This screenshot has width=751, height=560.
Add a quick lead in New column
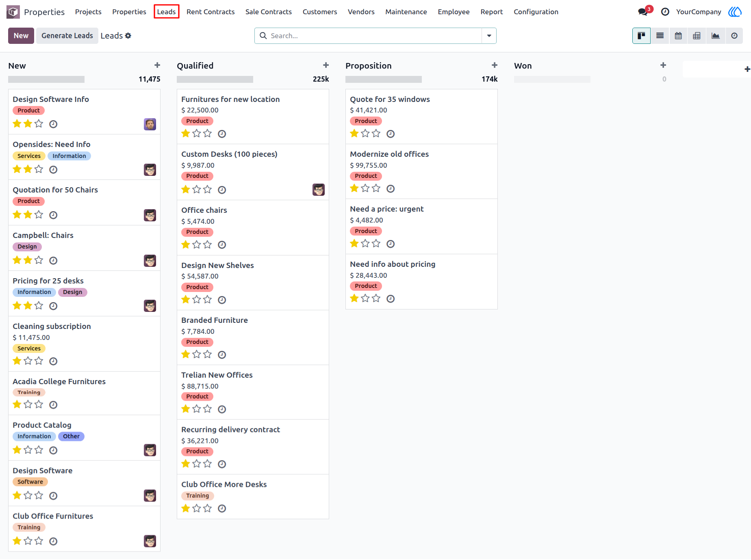[x=157, y=65]
